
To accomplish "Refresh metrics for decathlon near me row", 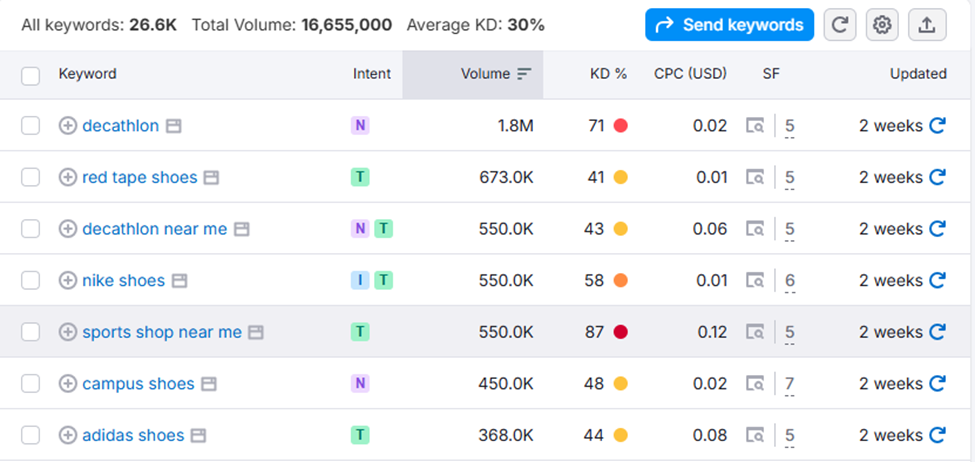I will [x=937, y=229].
